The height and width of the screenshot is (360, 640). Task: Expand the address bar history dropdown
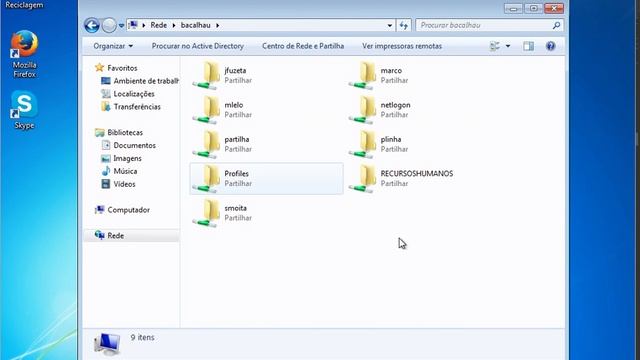pos(390,25)
